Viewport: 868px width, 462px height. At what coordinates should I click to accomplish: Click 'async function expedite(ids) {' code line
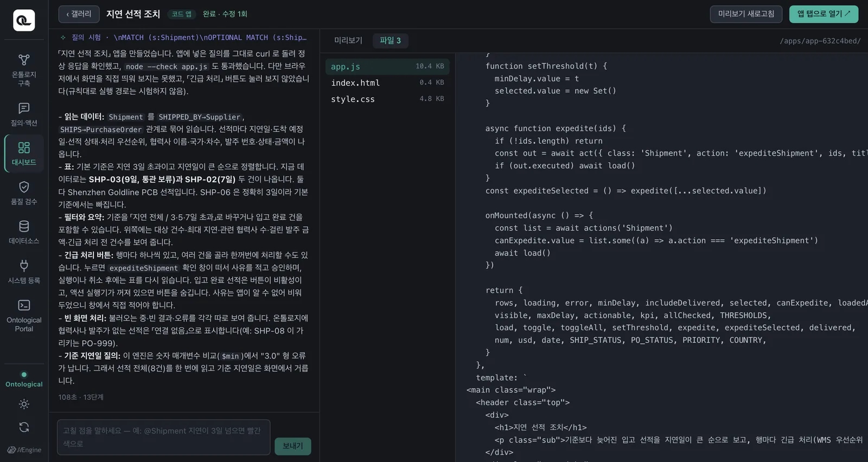[556, 129]
